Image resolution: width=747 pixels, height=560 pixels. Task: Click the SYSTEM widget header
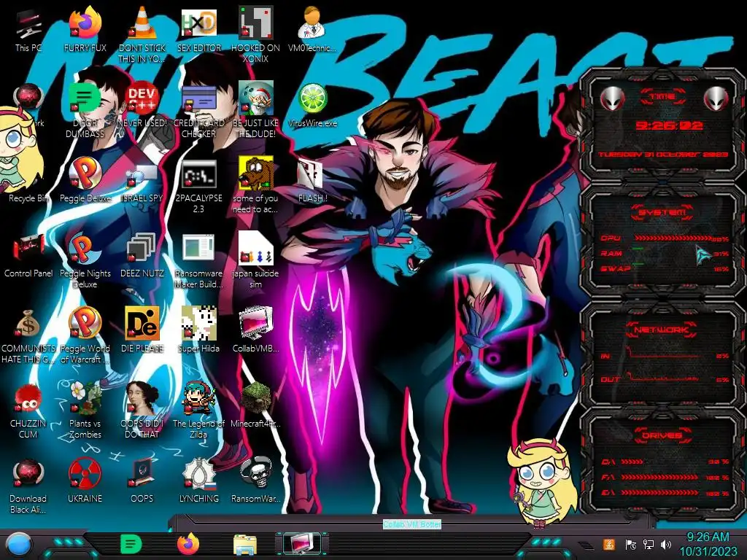point(662,212)
